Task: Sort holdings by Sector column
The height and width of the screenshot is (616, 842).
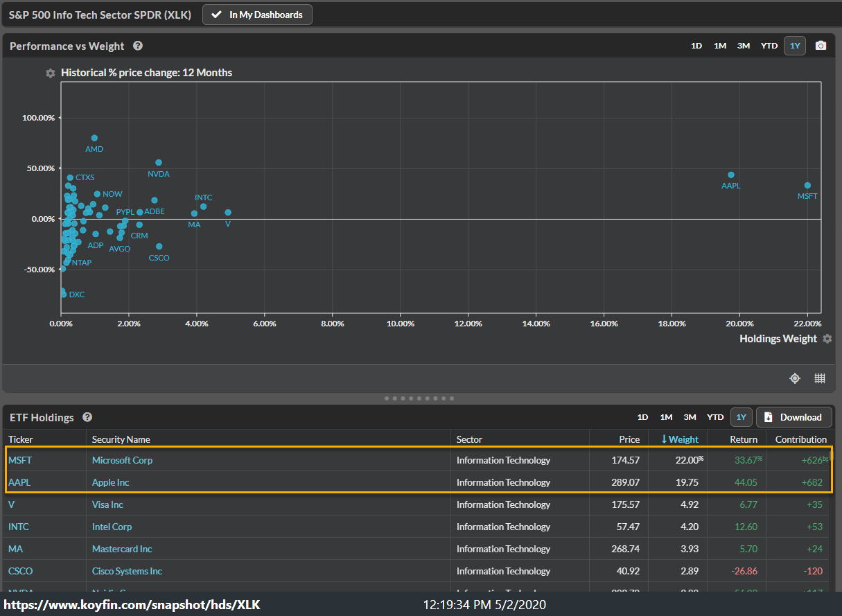Action: tap(469, 439)
